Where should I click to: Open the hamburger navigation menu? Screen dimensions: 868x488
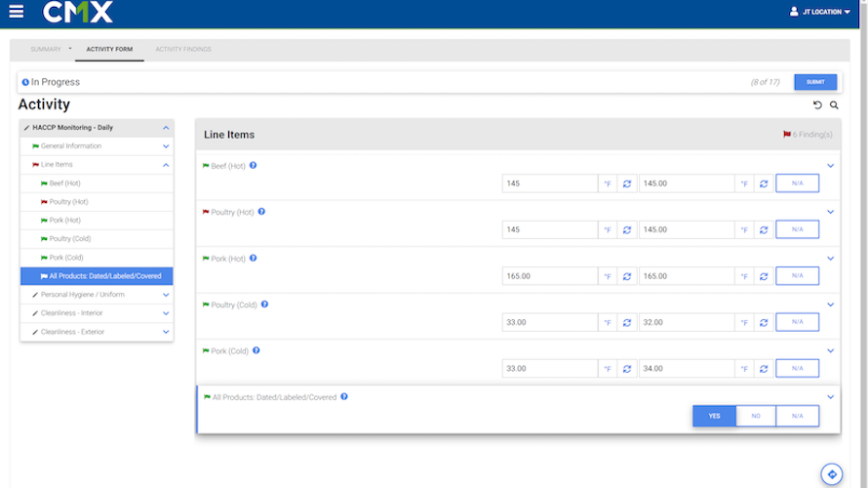point(16,12)
